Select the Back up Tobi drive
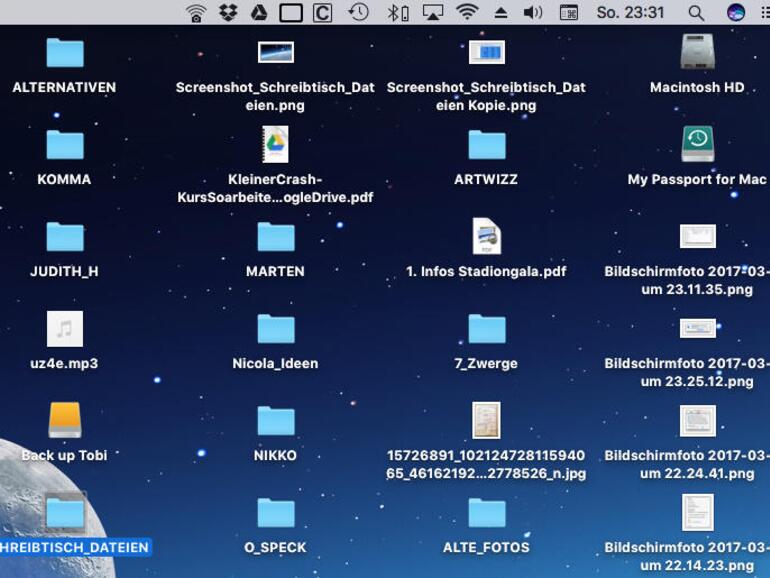Viewport: 770px width, 578px height. pos(65,420)
